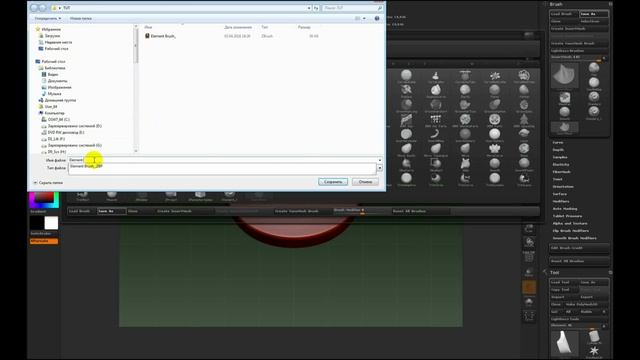Image resolution: width=640 pixels, height=360 pixels.
Task: Select the white main color swatch
Action: pos(51,223)
